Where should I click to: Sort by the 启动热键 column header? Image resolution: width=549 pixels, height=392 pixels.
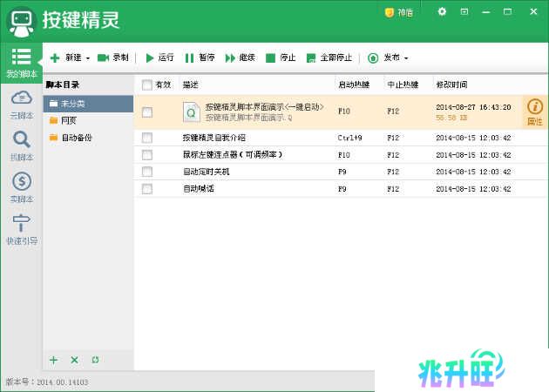tap(354, 84)
